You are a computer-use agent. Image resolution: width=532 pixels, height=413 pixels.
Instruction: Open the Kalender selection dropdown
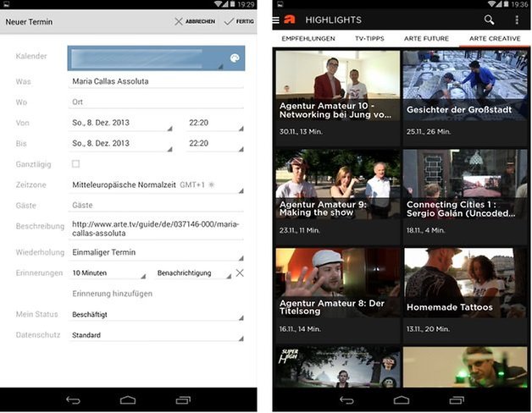156,58
